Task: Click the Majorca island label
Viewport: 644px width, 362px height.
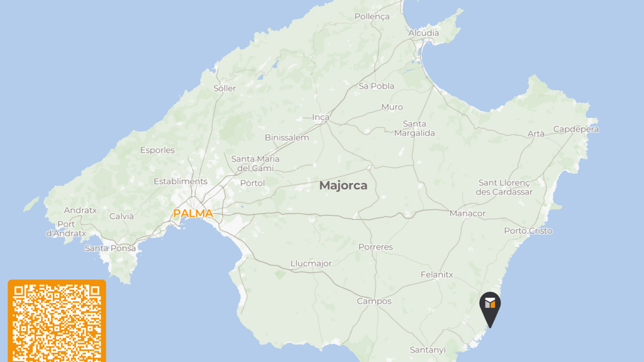Action: pos(343,185)
